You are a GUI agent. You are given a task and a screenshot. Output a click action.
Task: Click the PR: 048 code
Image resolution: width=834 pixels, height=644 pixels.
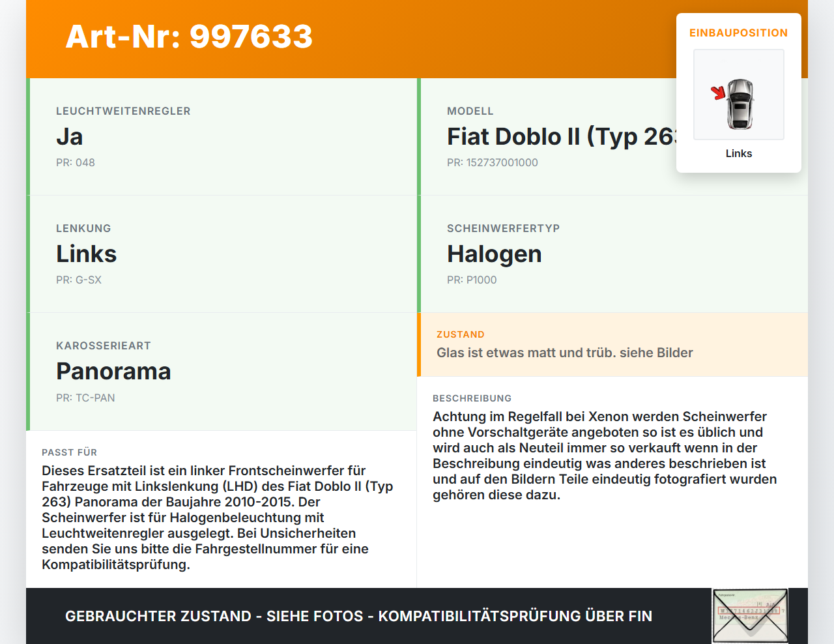click(x=76, y=162)
